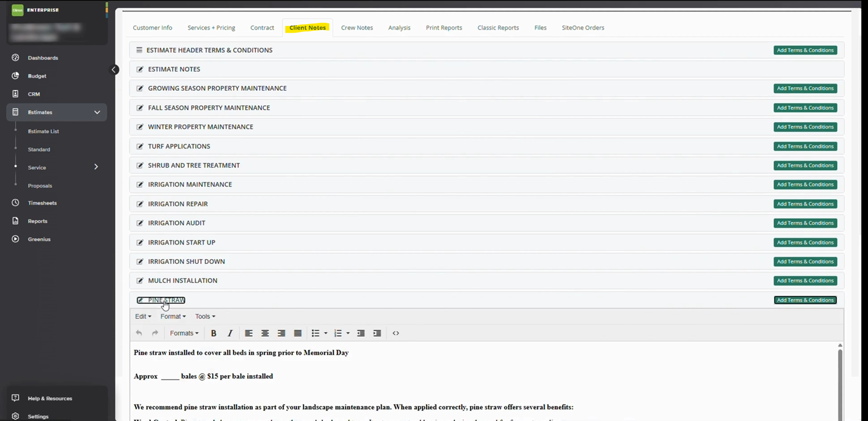Image resolution: width=868 pixels, height=421 pixels.
Task: Undo the last editor change
Action: [x=139, y=333]
